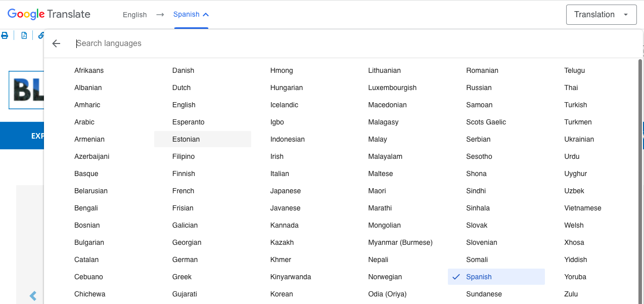
Task: Open the Translation view dropdown
Action: 601,15
